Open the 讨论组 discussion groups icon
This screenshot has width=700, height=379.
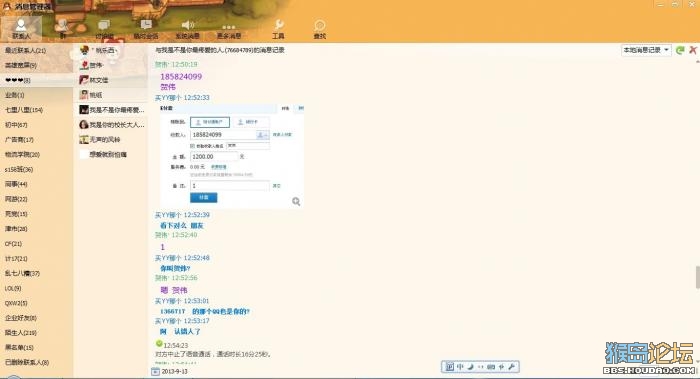coord(104,29)
